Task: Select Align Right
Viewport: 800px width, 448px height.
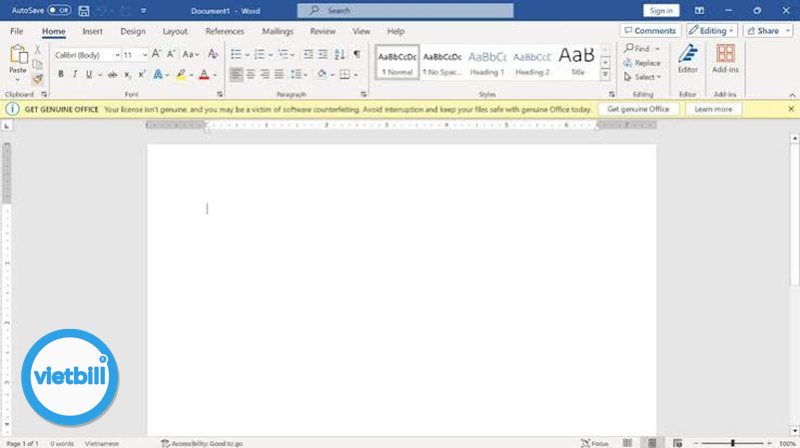Action: (265, 74)
